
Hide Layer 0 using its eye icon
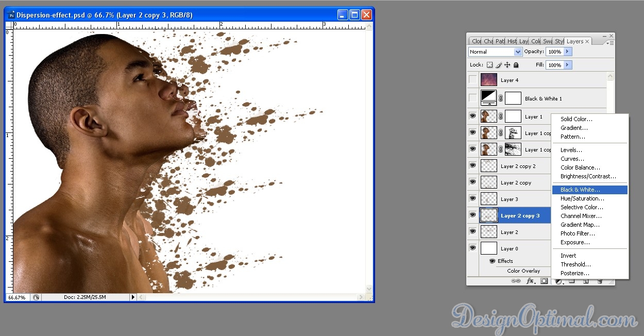(x=472, y=248)
